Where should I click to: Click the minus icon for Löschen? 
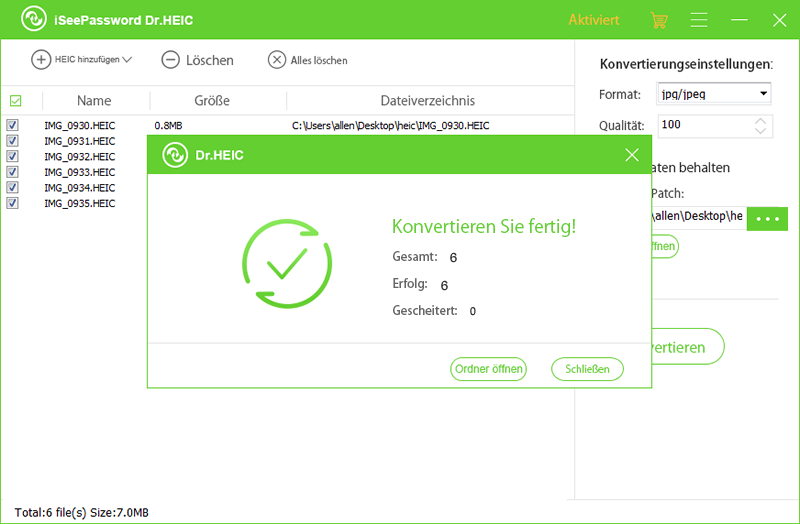[170, 60]
